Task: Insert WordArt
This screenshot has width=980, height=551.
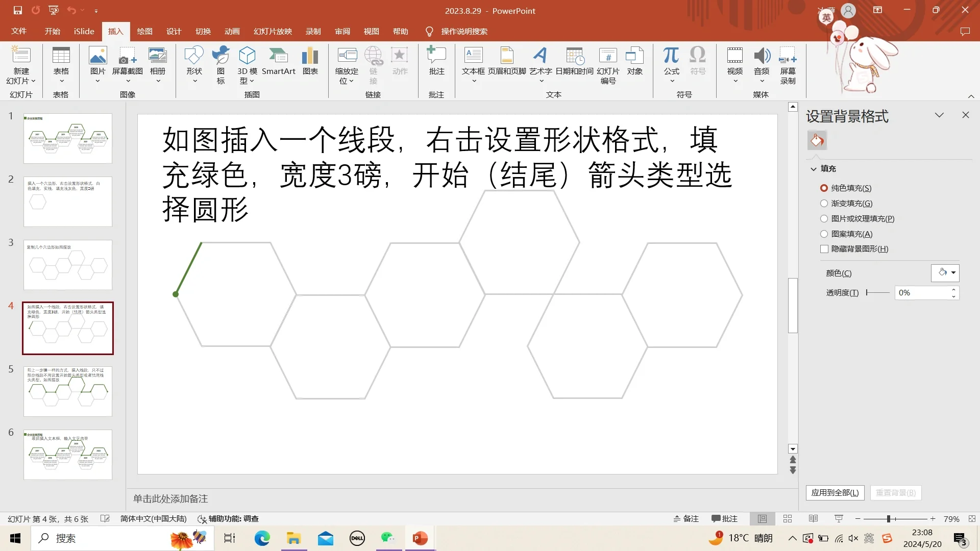Action: (541, 64)
